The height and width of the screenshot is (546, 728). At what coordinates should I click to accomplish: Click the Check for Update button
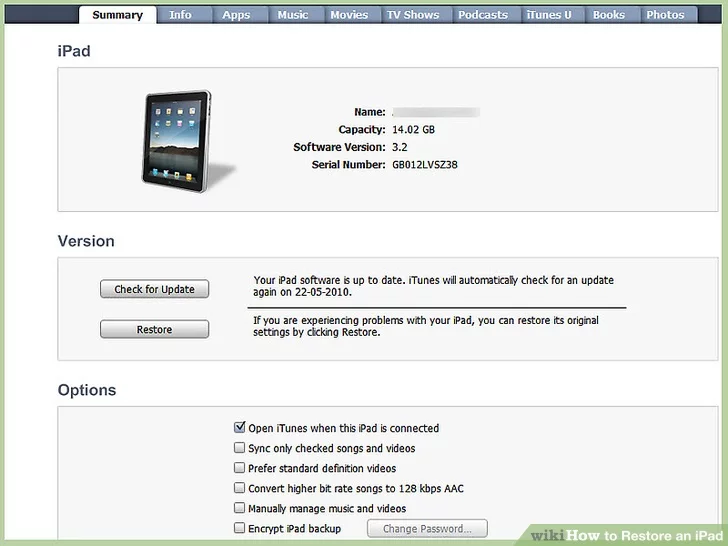pyautogui.click(x=155, y=289)
